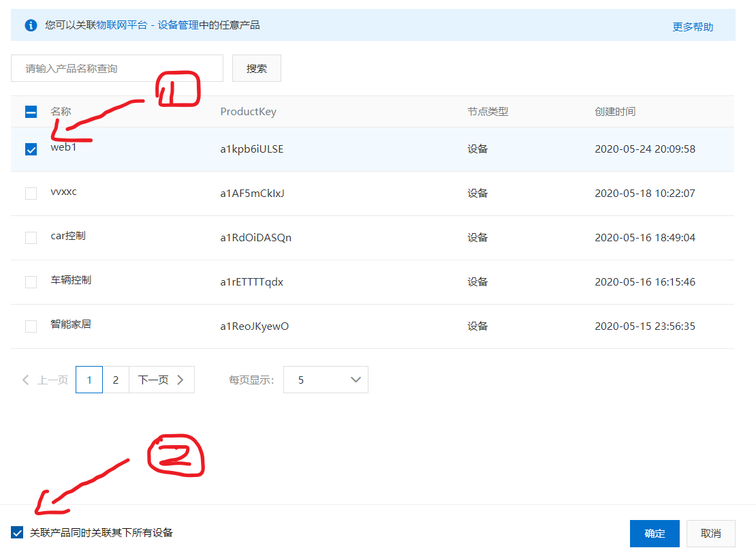The image size is (756, 550).
Task: Click the product name search input field
Action: coord(116,67)
